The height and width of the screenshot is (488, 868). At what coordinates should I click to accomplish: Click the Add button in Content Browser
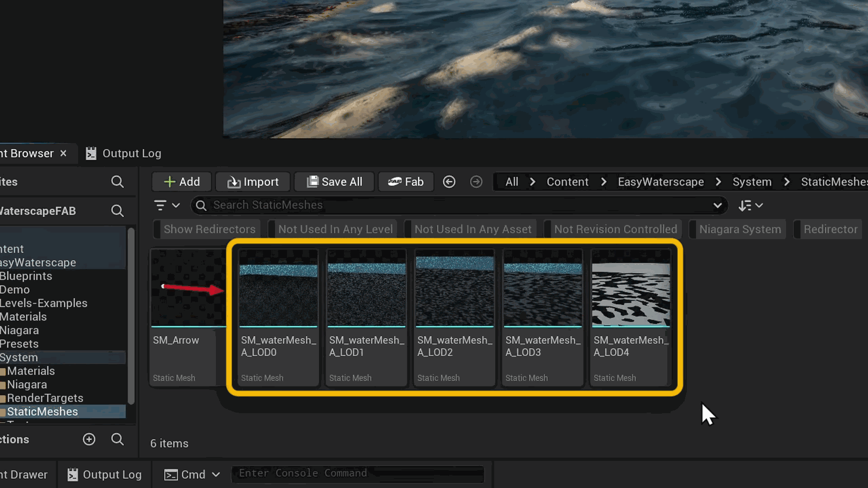click(182, 182)
